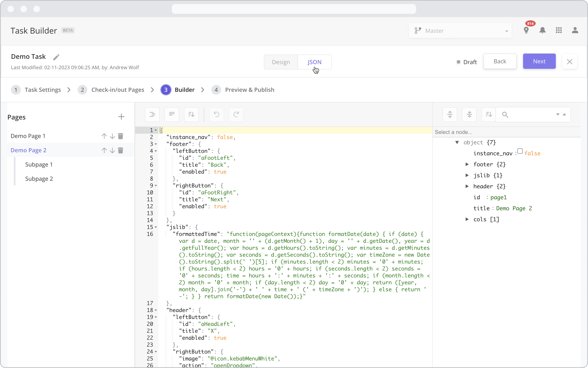588x368 pixels.
Task: Expand the footer node in the tree
Action: point(467,164)
